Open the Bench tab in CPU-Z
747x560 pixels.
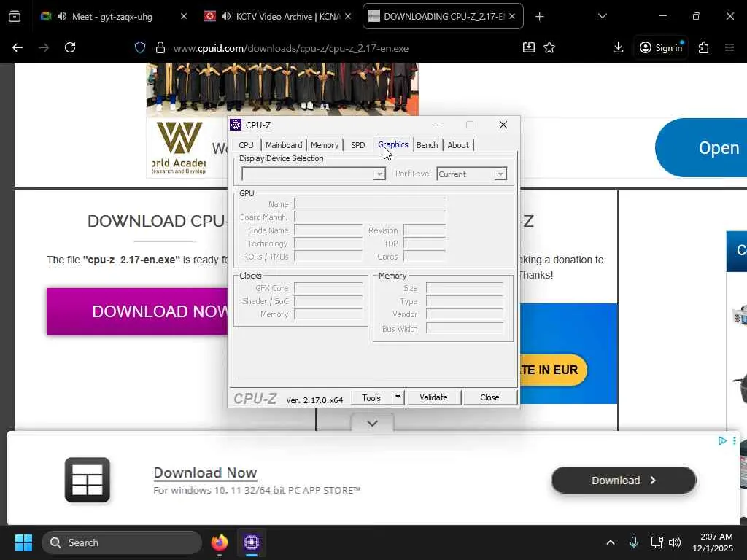pyautogui.click(x=427, y=145)
